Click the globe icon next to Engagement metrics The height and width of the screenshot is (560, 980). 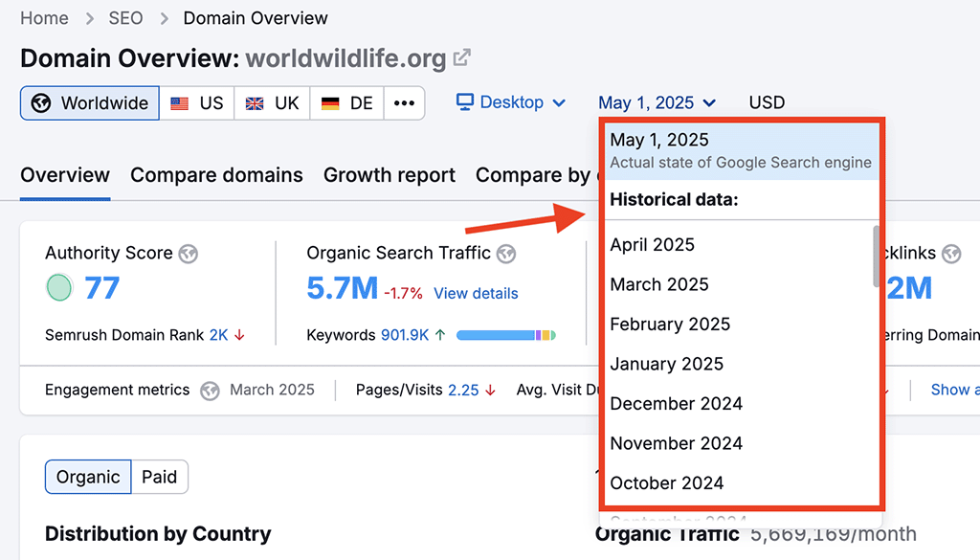pyautogui.click(x=210, y=392)
